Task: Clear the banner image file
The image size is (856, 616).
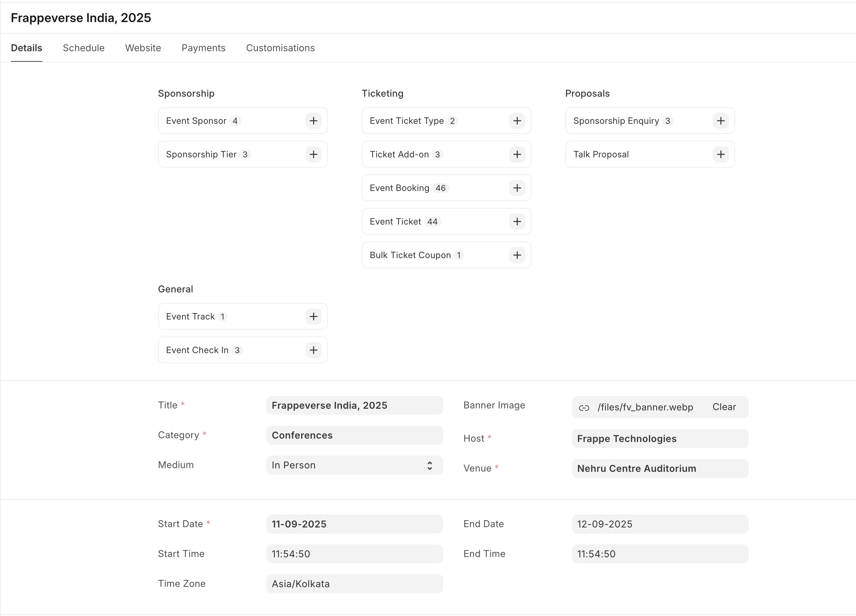Action: [724, 407]
